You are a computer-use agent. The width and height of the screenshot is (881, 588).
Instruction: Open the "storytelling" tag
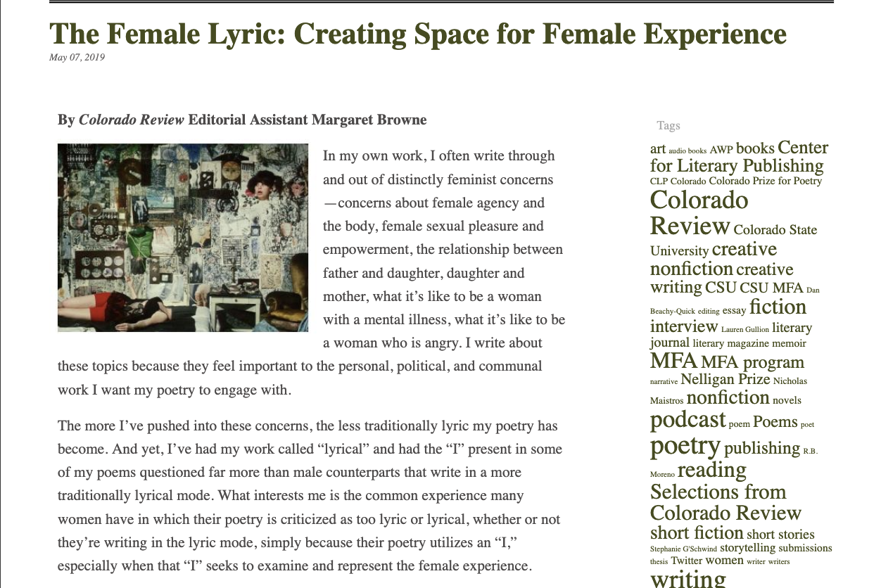747,548
